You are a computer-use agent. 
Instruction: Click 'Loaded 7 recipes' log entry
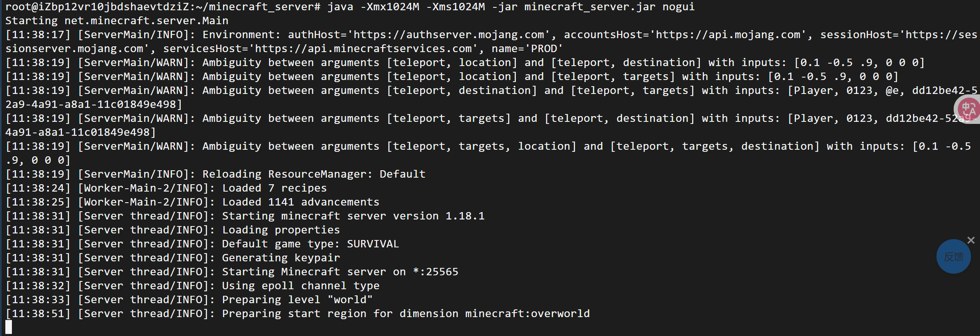point(274,188)
